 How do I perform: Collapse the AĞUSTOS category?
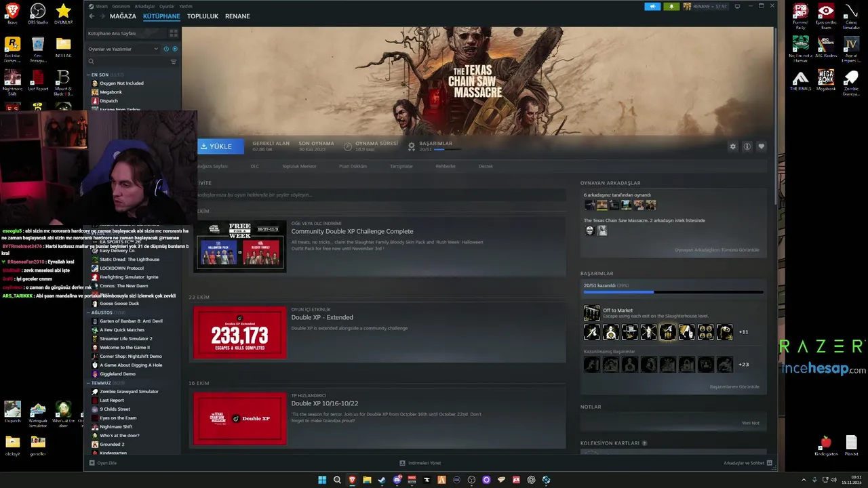88,312
